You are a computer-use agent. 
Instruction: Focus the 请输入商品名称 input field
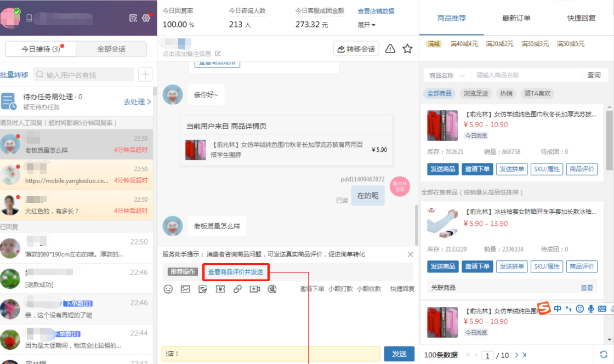pyautogui.click(x=527, y=75)
